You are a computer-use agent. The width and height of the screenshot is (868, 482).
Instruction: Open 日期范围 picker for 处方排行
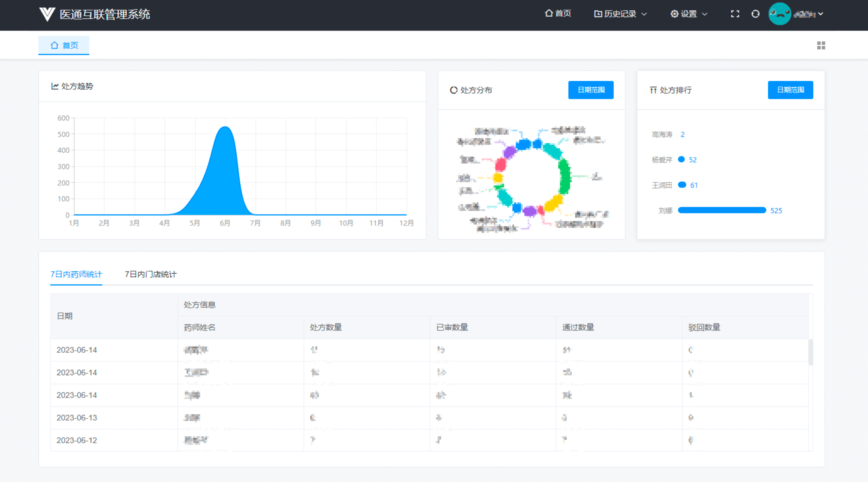pyautogui.click(x=790, y=90)
